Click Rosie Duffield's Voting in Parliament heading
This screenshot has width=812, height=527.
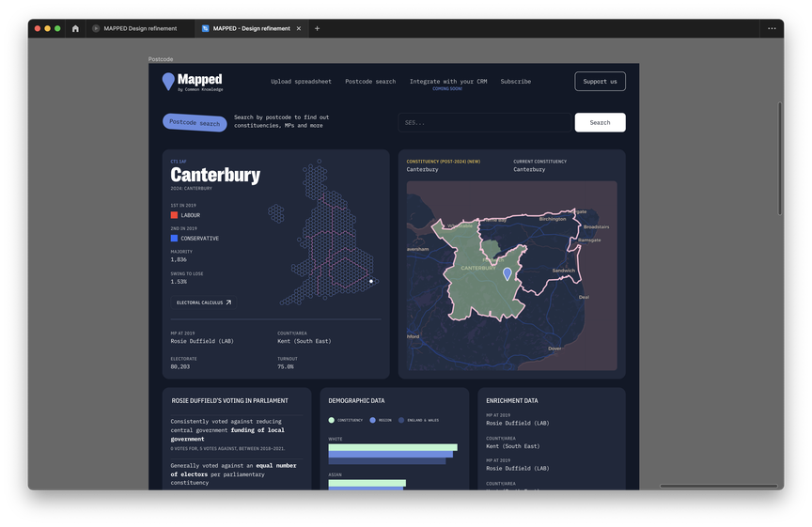click(229, 401)
